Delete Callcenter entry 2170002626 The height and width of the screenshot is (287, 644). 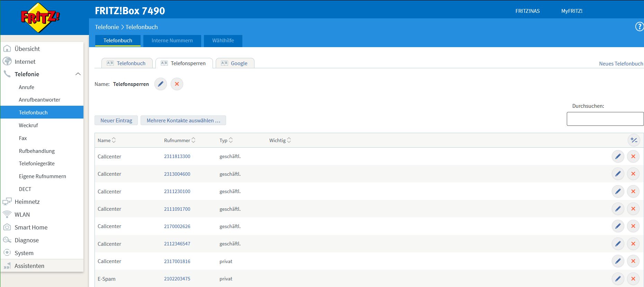point(633,226)
